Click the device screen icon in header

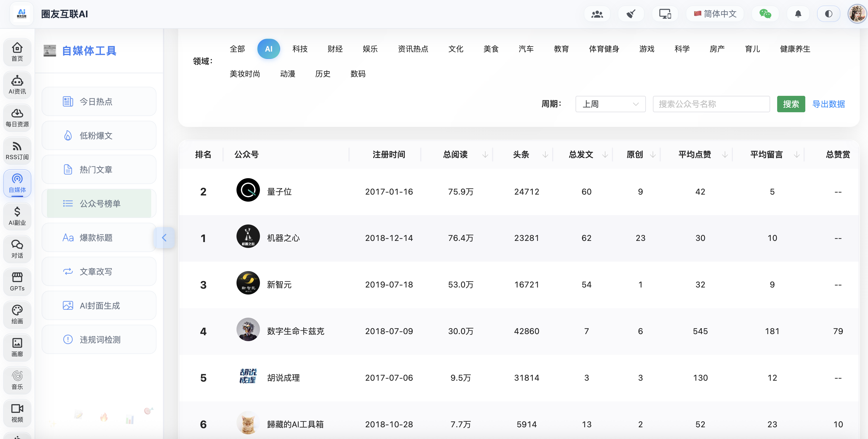tap(665, 14)
